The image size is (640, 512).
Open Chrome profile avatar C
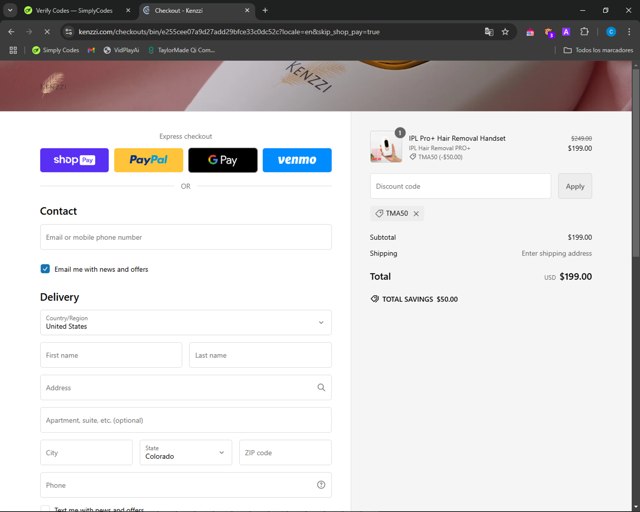(x=611, y=32)
